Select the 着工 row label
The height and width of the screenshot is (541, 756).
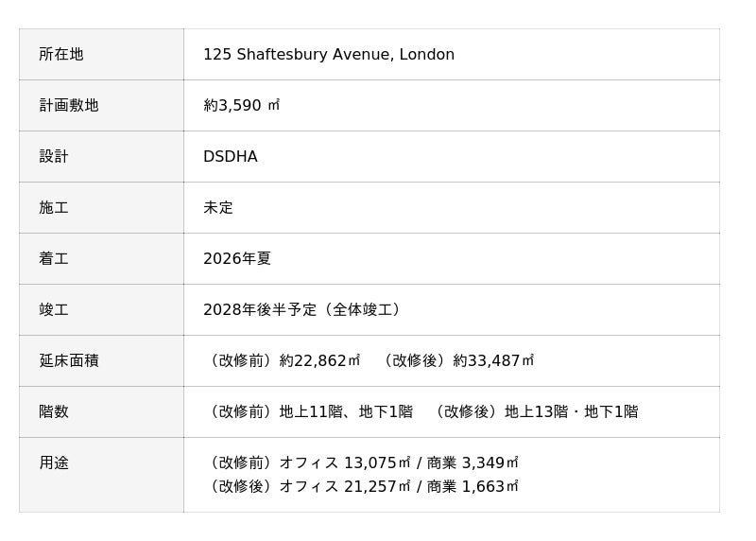point(54,259)
